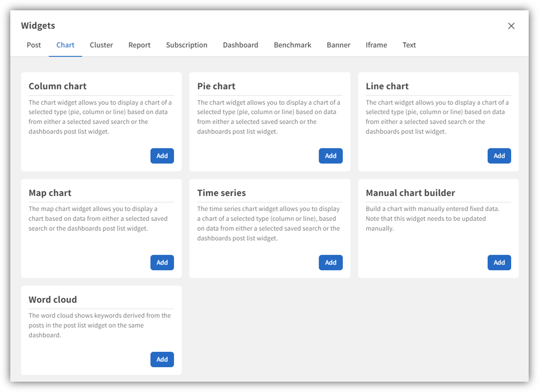Add the Word cloud widget
Viewport: 539px width, 392px height.
coord(162,360)
